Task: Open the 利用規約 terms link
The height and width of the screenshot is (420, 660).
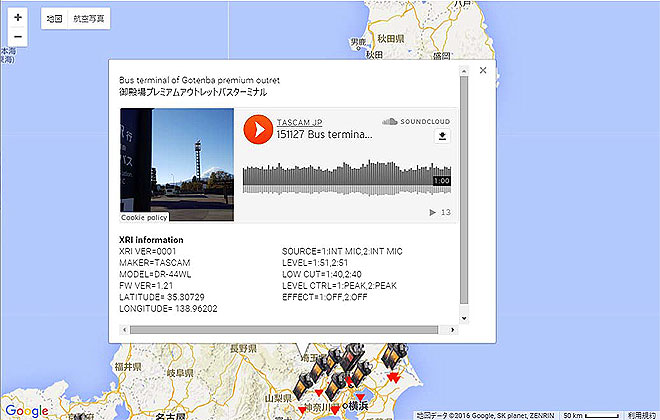Action: point(641,414)
